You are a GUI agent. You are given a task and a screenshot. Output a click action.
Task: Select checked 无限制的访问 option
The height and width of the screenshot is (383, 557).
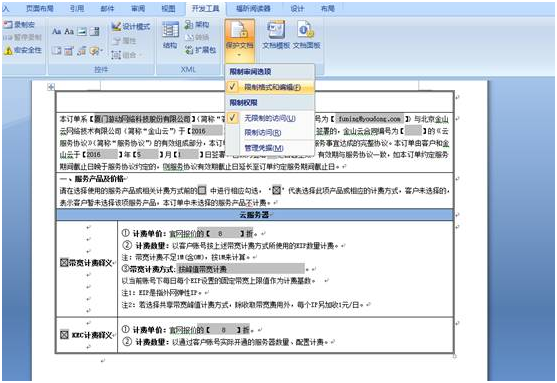click(x=270, y=118)
